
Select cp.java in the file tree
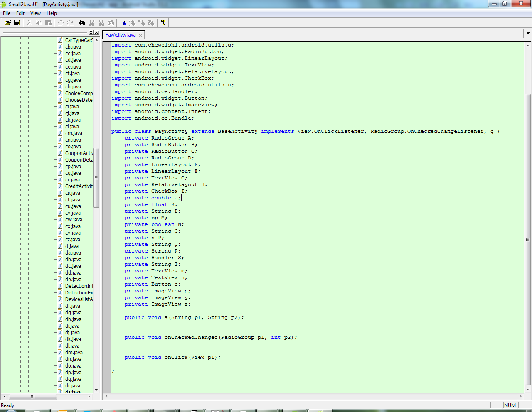click(x=73, y=167)
